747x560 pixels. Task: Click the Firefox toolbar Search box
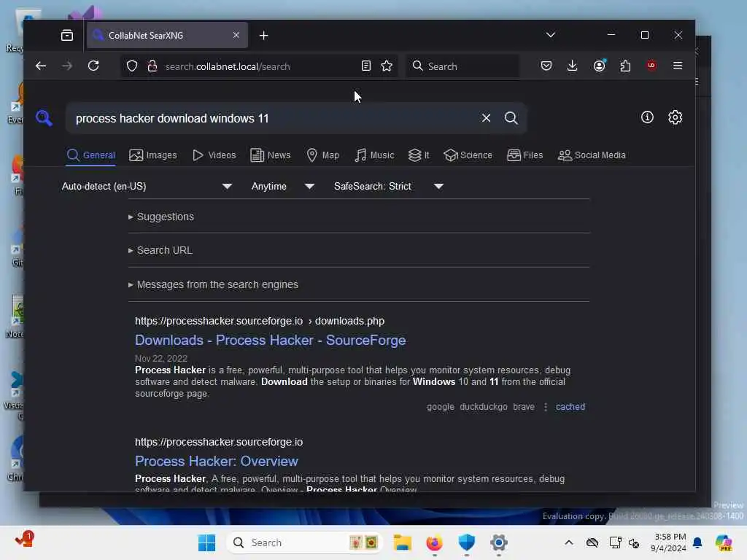pos(463,66)
